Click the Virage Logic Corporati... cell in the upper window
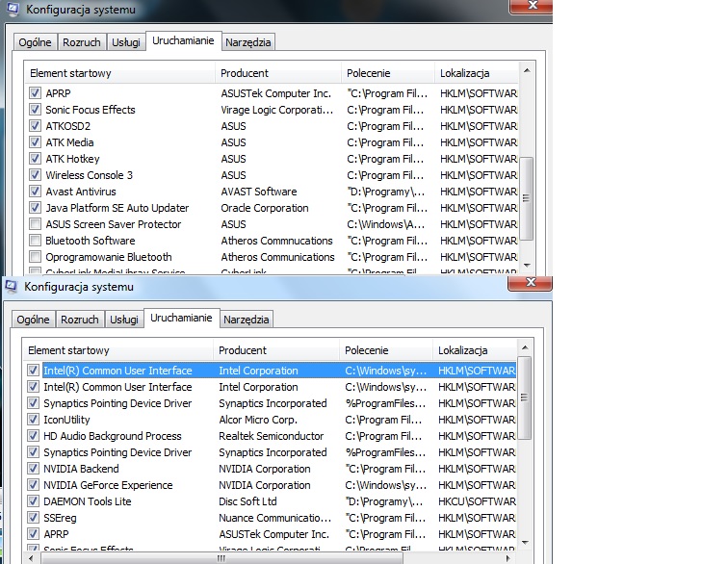Screen dimensions: 728x564 276,110
